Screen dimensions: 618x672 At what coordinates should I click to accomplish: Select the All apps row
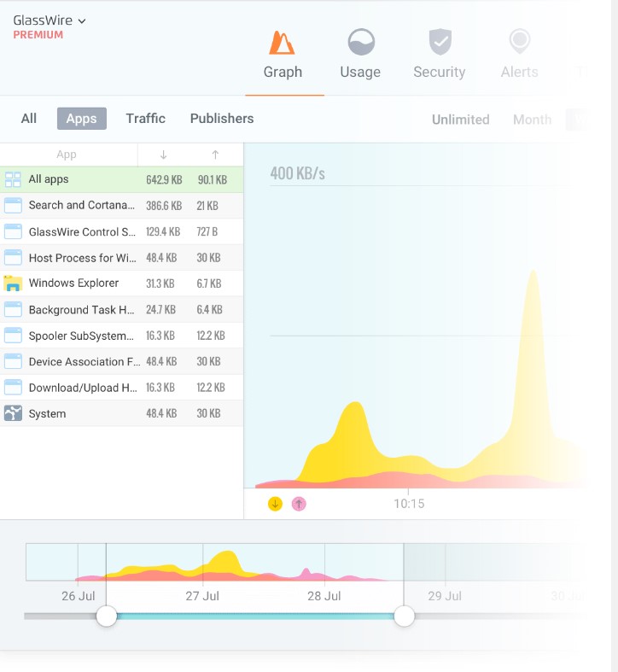122,179
